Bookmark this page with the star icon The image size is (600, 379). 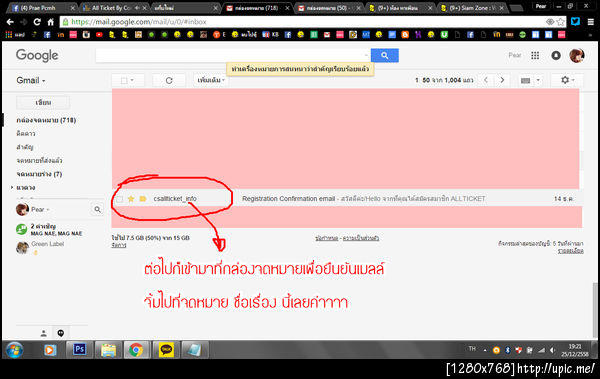(x=561, y=22)
